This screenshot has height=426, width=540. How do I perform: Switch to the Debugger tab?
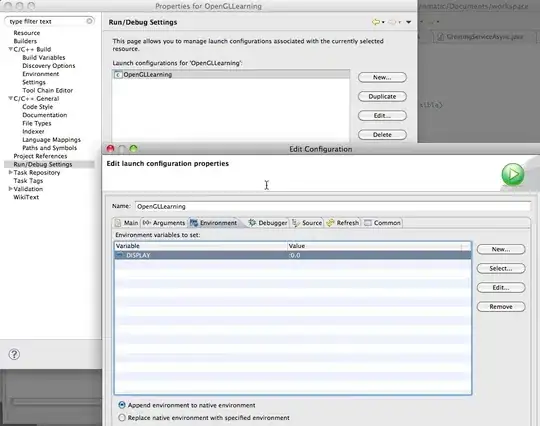tap(268, 223)
